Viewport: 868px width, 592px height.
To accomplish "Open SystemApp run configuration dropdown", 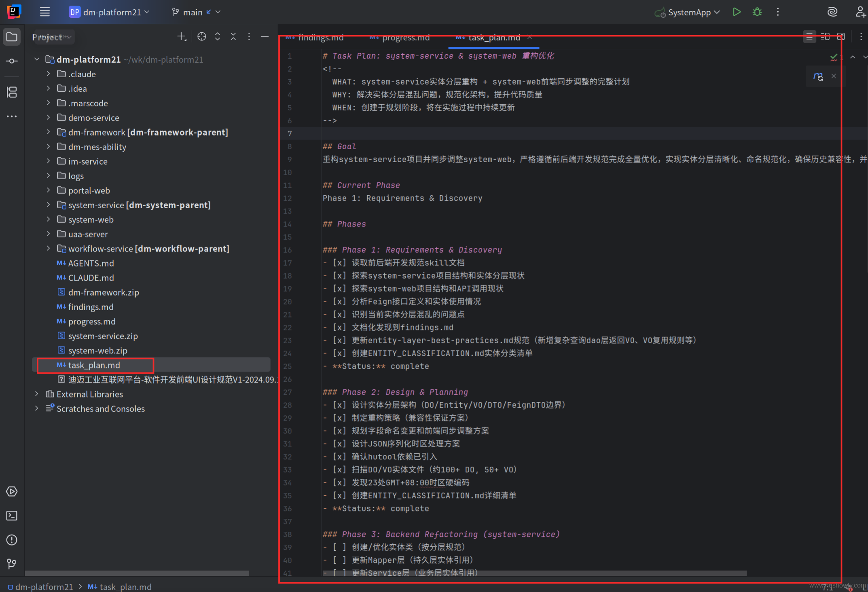I will pyautogui.click(x=689, y=13).
